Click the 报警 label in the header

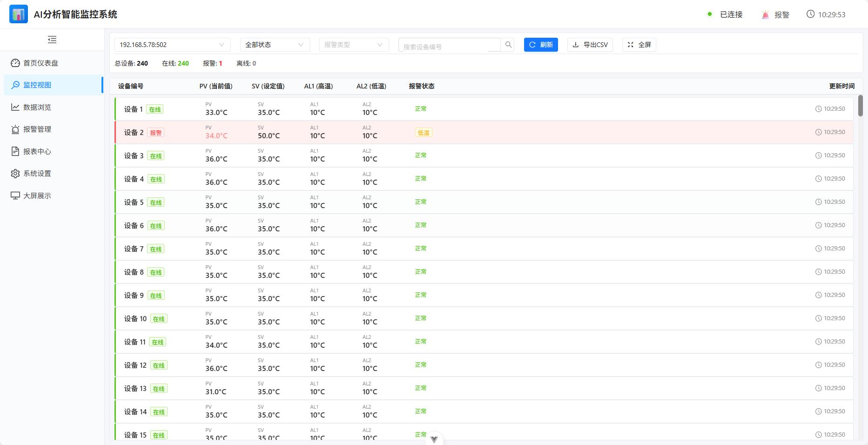pyautogui.click(x=782, y=14)
